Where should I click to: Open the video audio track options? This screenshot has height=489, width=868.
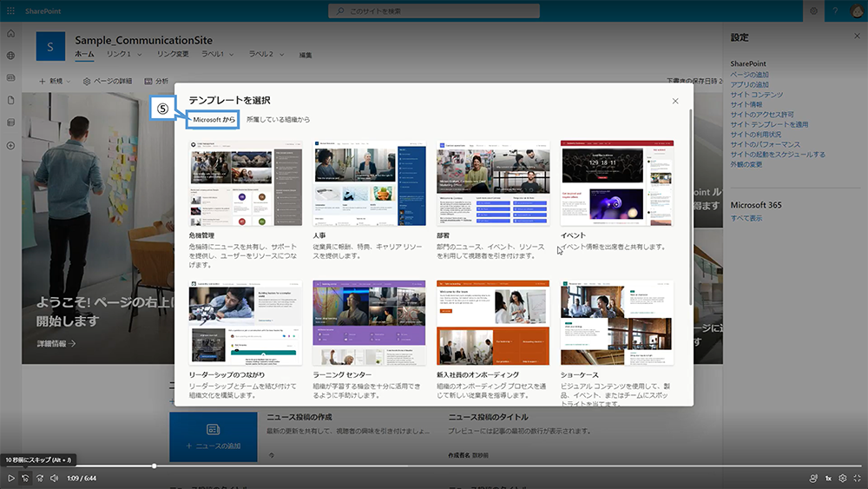[813, 478]
